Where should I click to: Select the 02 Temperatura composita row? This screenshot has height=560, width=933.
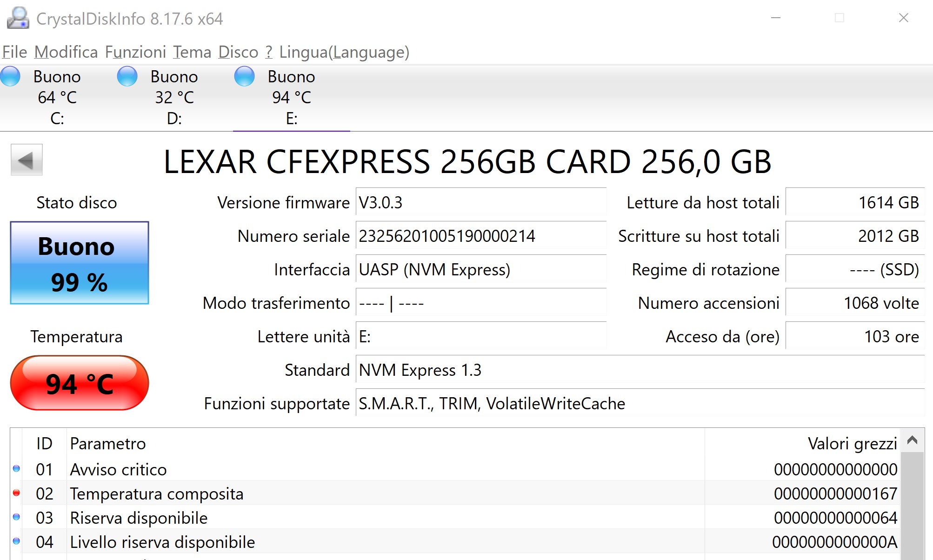pos(455,493)
